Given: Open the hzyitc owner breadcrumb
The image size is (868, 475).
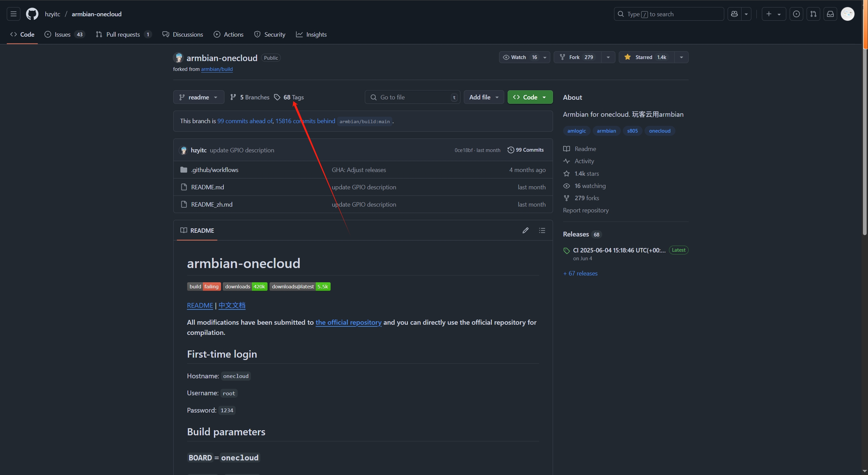Looking at the screenshot, I should (x=53, y=14).
